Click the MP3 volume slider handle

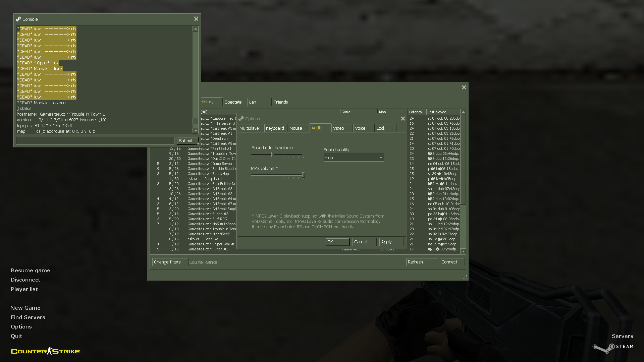coord(303,175)
